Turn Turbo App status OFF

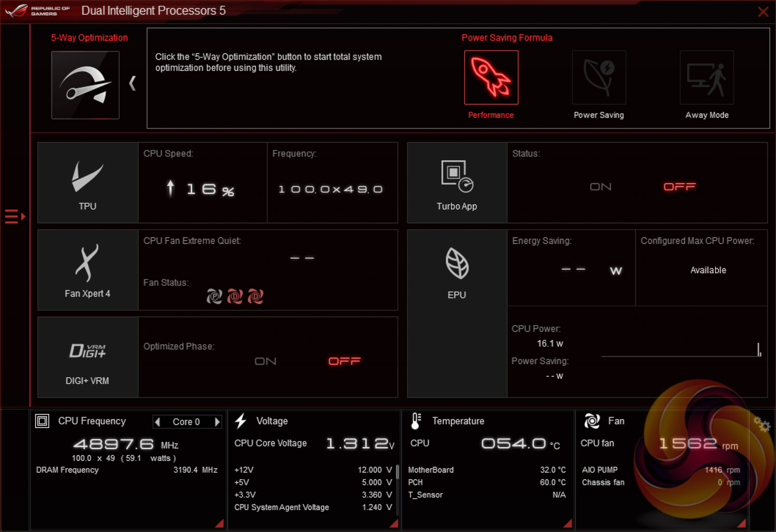click(x=680, y=187)
